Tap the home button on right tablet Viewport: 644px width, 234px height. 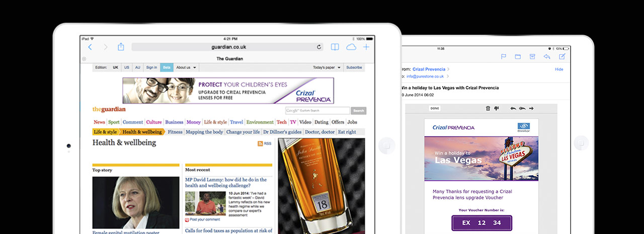tap(581, 143)
